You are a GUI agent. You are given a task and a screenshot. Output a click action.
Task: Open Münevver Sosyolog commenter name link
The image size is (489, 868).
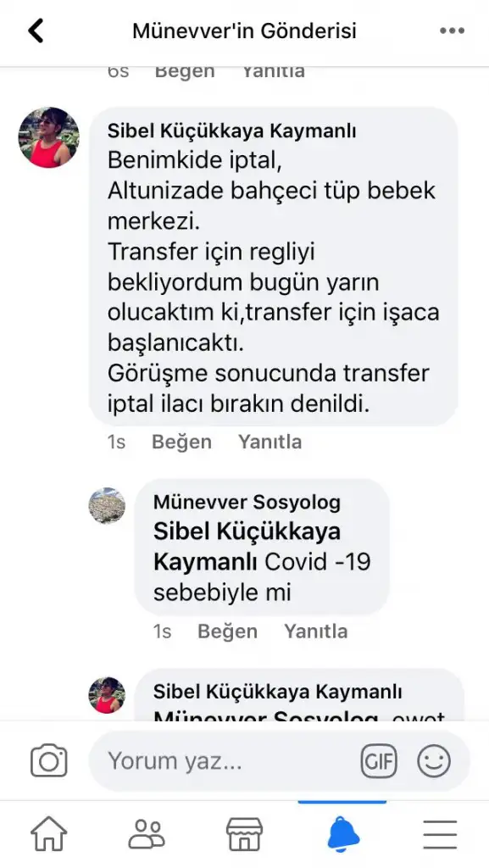(x=247, y=502)
